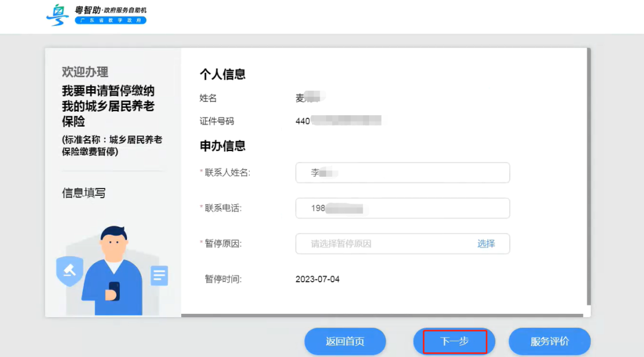
Task: Click the 联系人姓名 input field
Action: (x=402, y=173)
